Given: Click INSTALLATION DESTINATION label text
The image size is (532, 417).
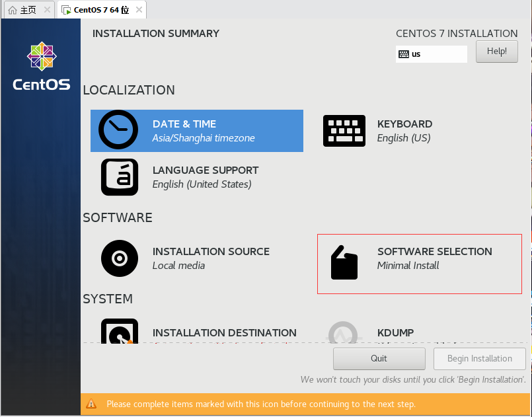Looking at the screenshot, I should click(x=225, y=333).
